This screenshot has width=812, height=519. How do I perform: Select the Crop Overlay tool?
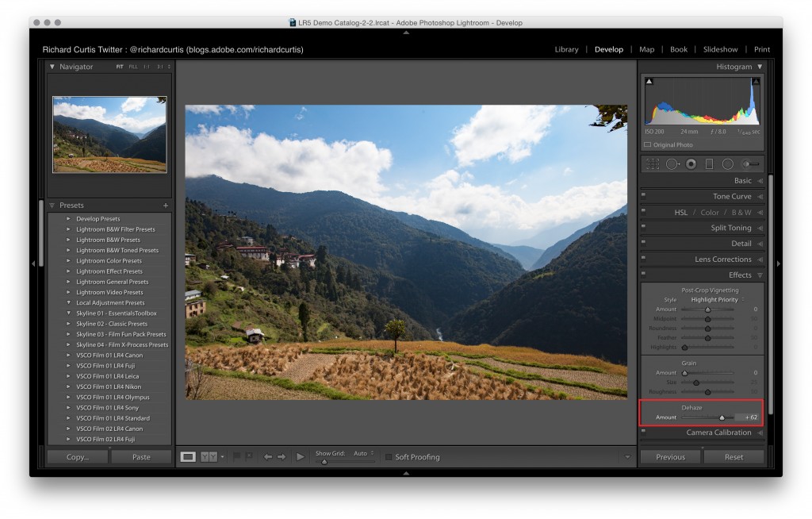click(653, 164)
